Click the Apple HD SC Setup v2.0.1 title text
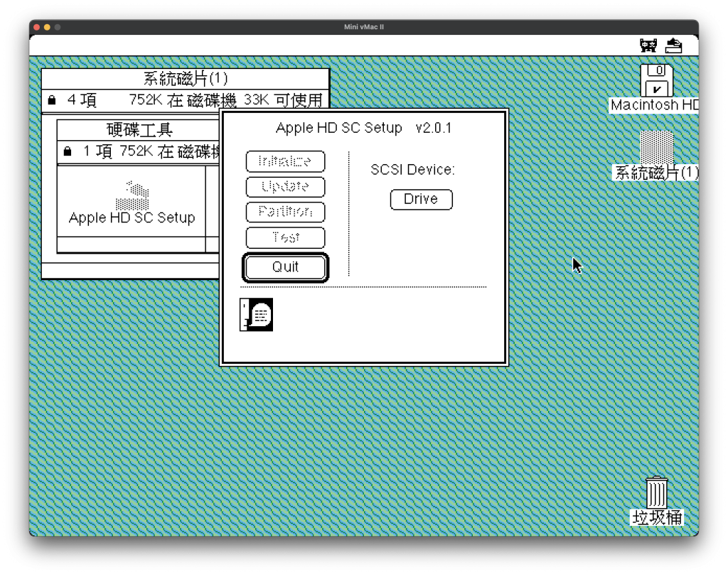The width and height of the screenshot is (728, 575). point(363,129)
